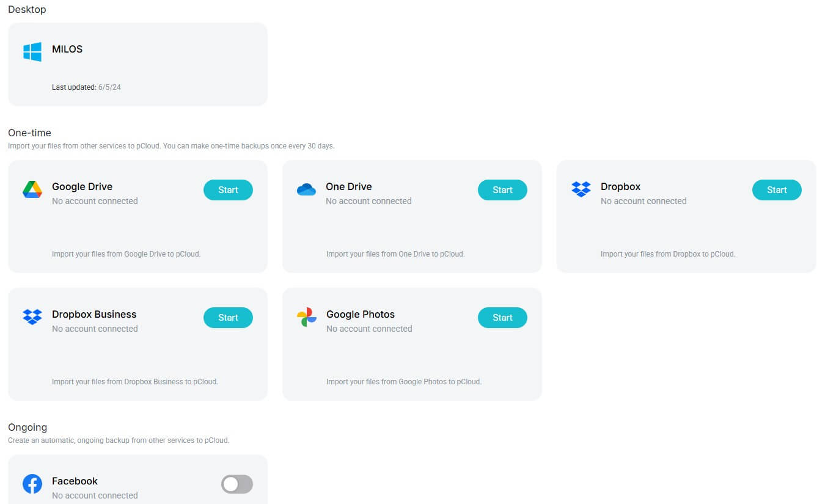
Task: Click the Google Photos pinwheel icon
Action: (x=307, y=317)
